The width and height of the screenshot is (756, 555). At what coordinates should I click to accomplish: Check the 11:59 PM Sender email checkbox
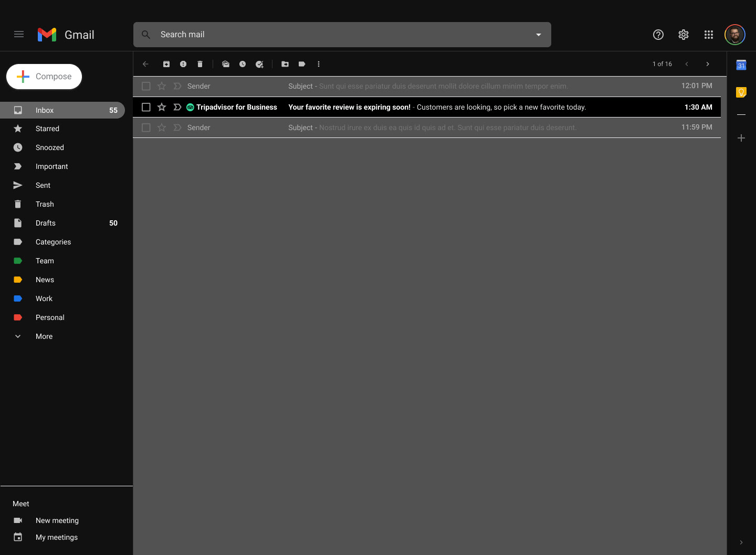tap(146, 127)
